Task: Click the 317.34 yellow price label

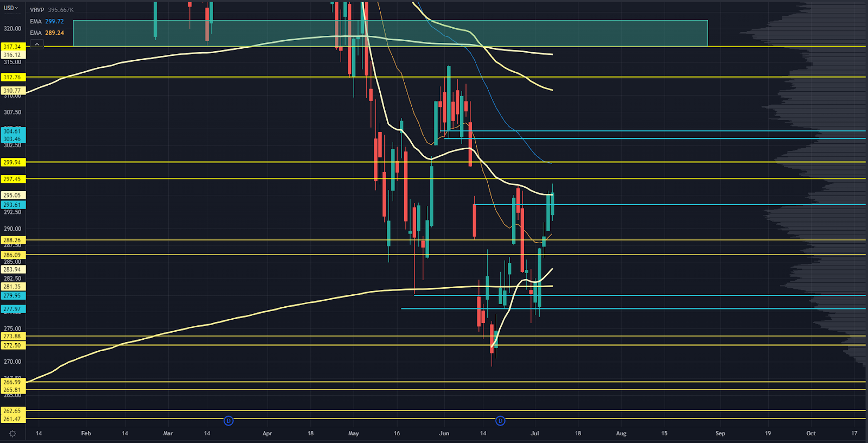Action: [x=12, y=47]
